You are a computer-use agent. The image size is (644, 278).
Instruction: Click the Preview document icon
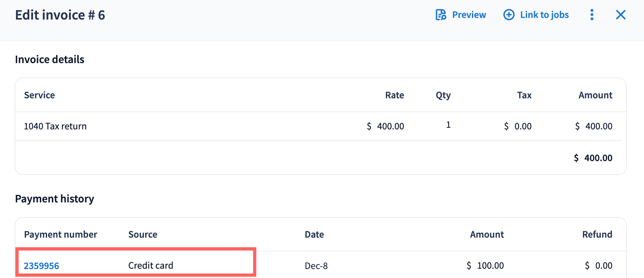point(441,15)
